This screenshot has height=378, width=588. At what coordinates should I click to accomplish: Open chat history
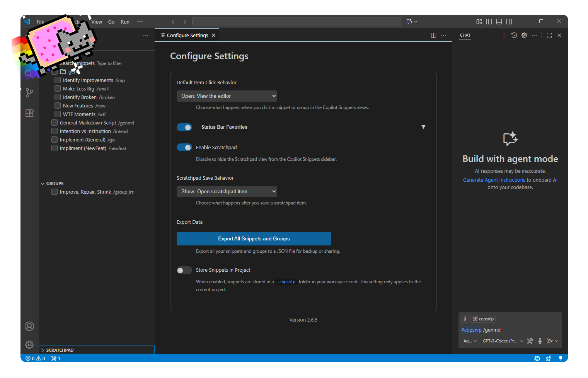click(514, 35)
